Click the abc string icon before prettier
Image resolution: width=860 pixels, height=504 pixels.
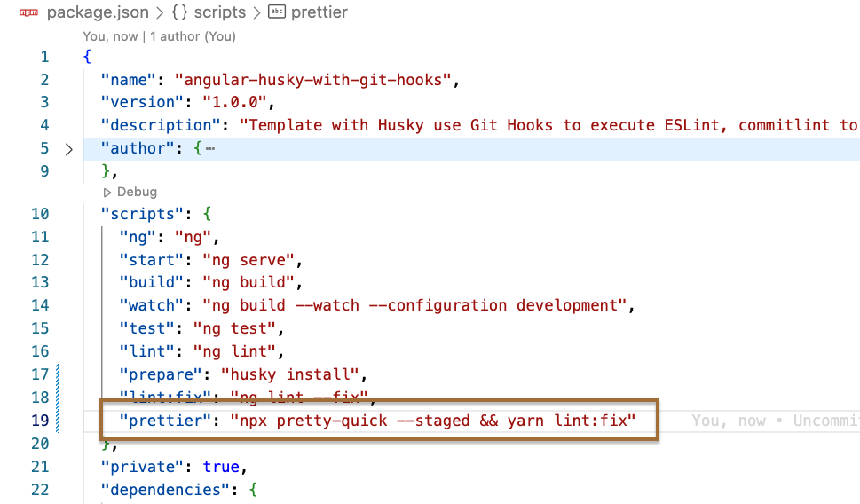click(276, 12)
